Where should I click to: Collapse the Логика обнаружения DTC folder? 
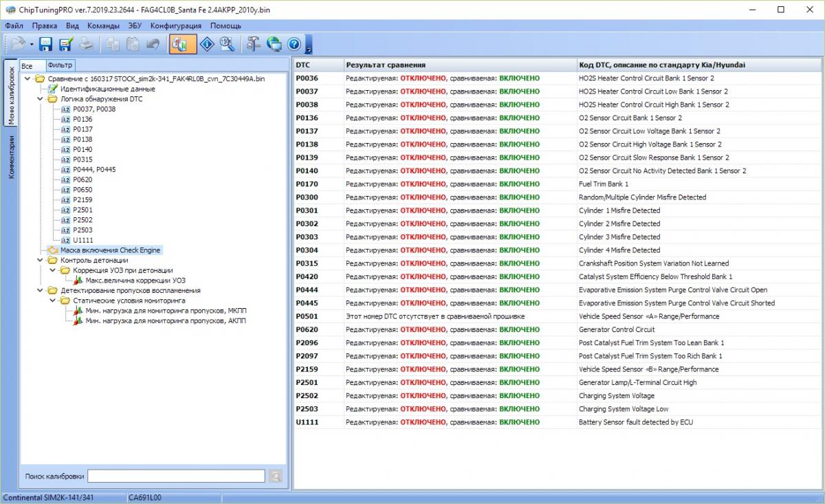coord(41,99)
